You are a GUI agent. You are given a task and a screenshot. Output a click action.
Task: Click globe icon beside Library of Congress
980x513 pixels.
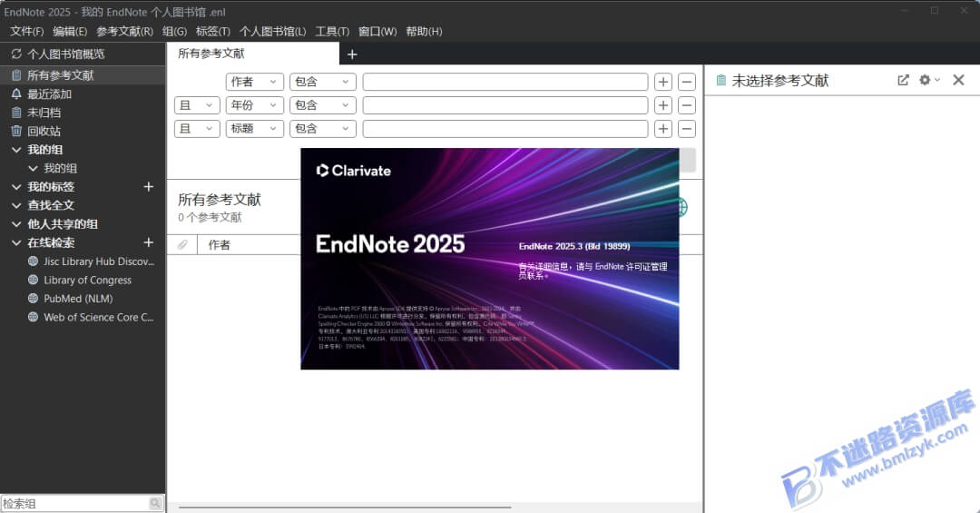tap(34, 280)
